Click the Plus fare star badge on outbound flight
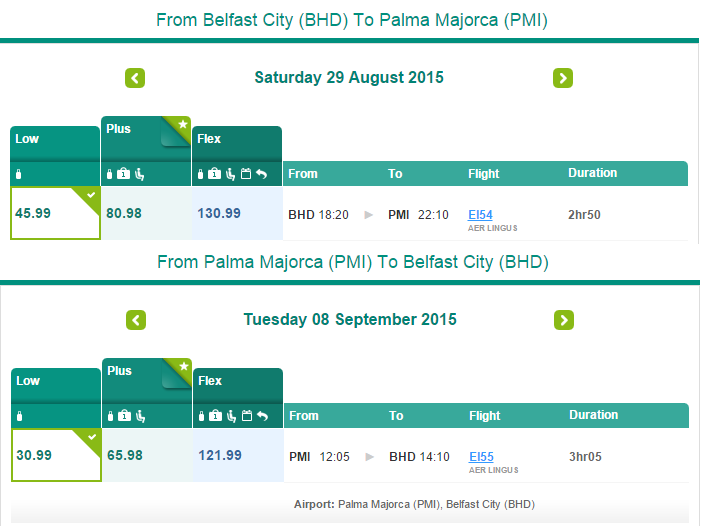This screenshot has height=526, width=713. click(180, 127)
